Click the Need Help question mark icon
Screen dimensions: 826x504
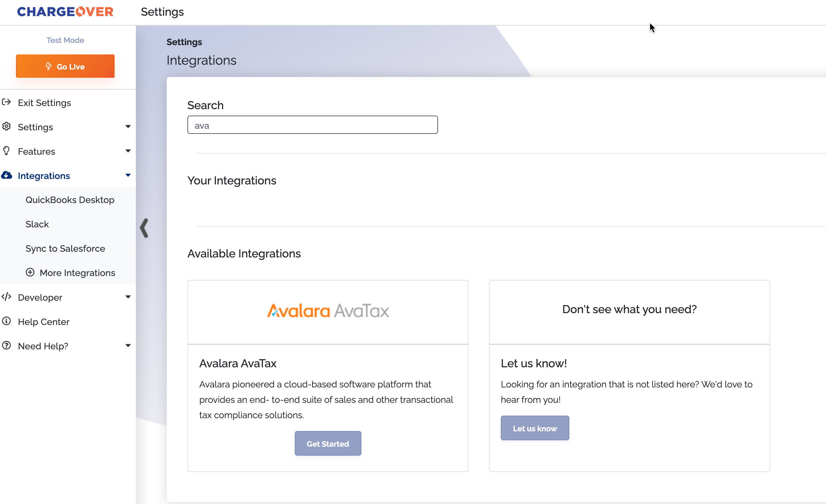pos(6,345)
